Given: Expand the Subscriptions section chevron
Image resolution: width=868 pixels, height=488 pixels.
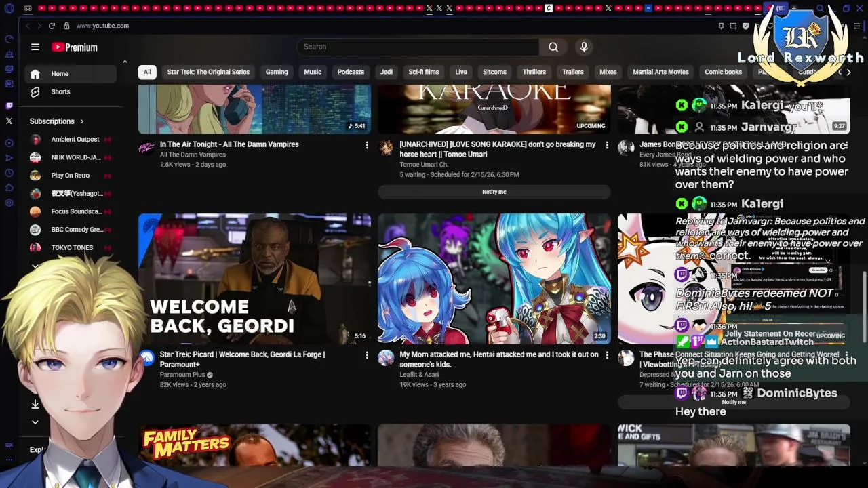Looking at the screenshot, I should click(x=82, y=121).
